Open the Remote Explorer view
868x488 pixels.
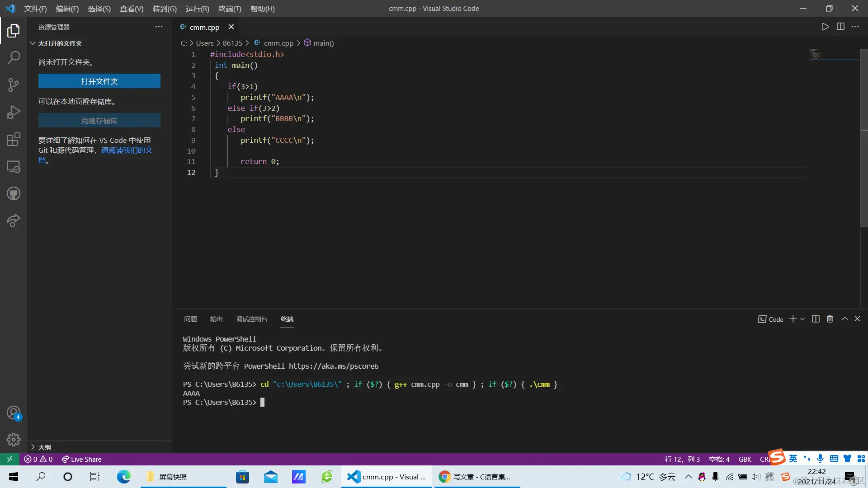click(x=14, y=167)
